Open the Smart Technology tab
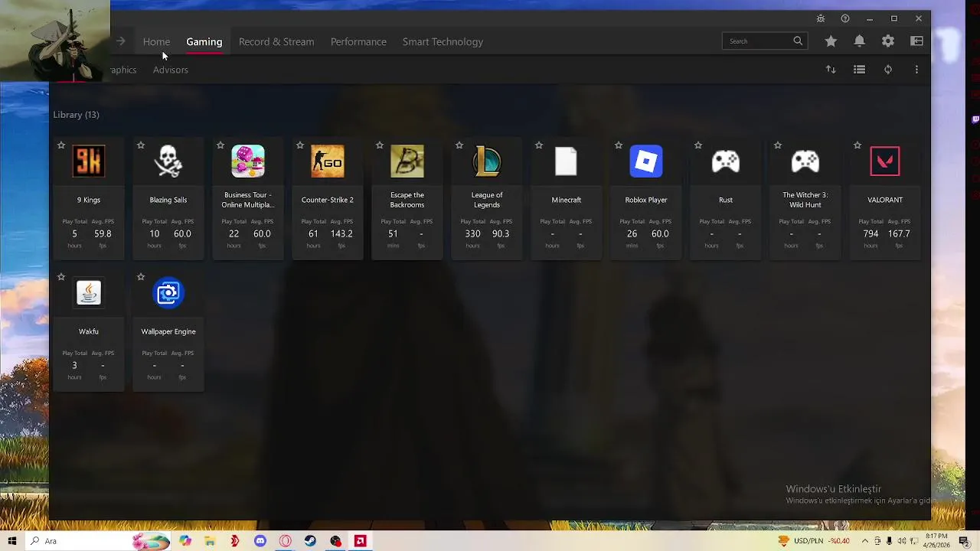The image size is (980, 551). click(x=443, y=42)
